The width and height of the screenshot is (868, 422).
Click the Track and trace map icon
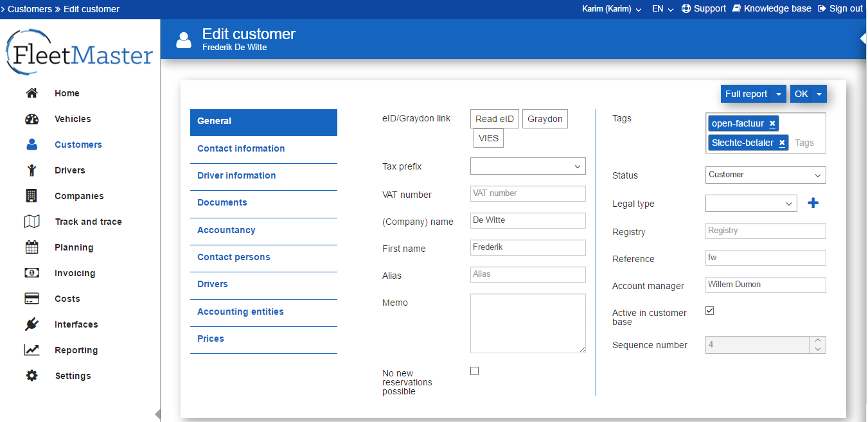pos(31,222)
